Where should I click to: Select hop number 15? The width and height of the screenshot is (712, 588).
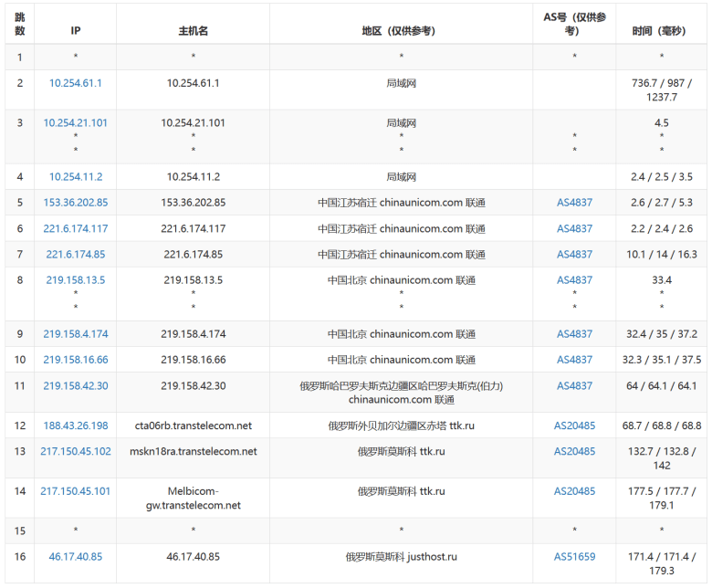[19, 531]
